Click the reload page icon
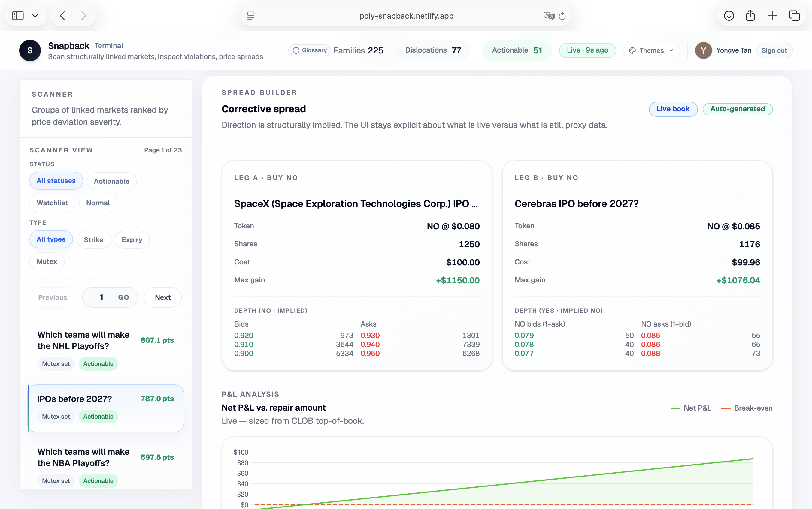 [562, 16]
